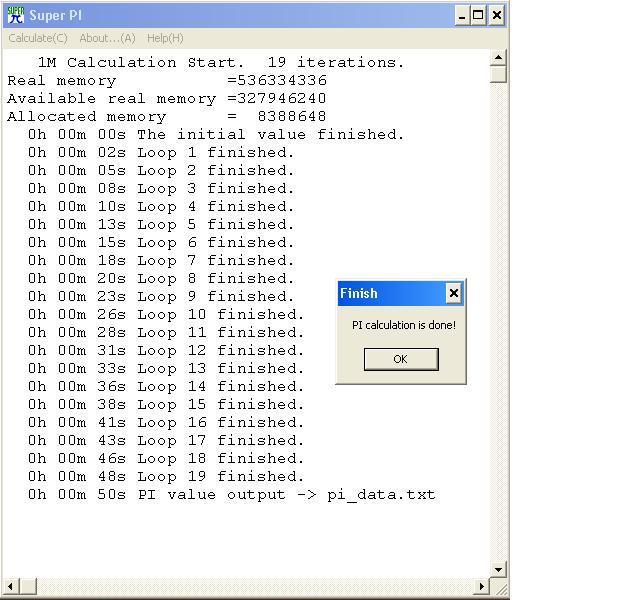The image size is (640, 600).
Task: Click the vertical scrollbar down arrow
Action: pyautogui.click(x=498, y=569)
